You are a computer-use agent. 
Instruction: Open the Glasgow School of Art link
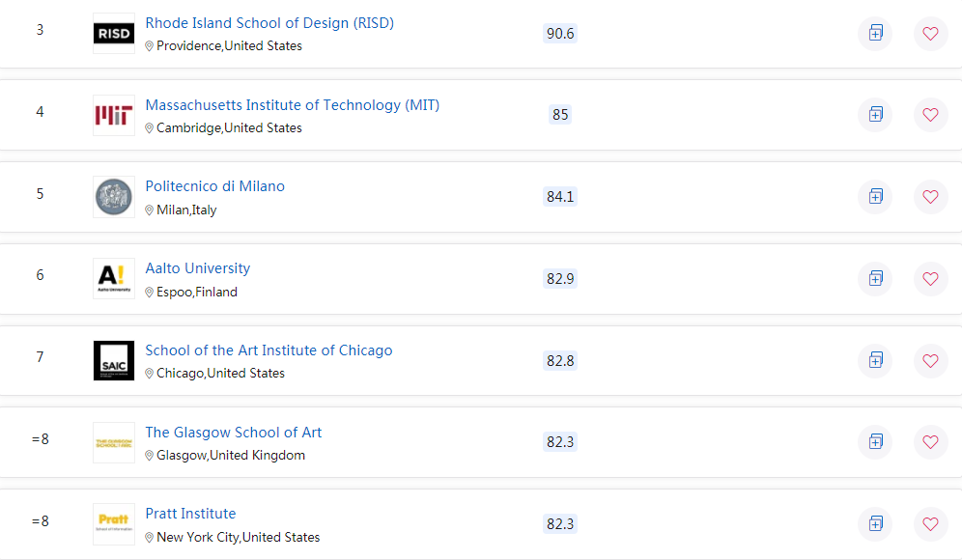233,433
